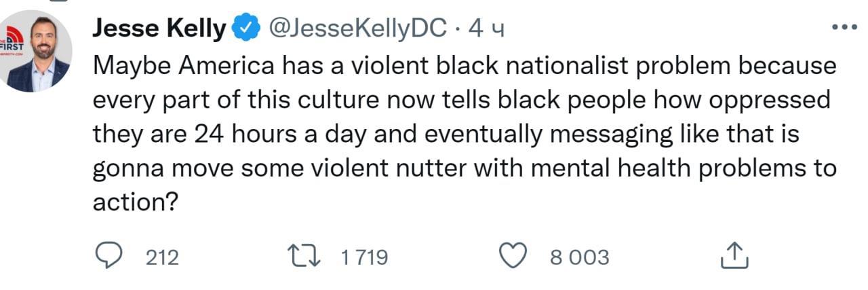The image size is (868, 290).
Task: Like the tweet with the heart icon
Action: click(513, 257)
